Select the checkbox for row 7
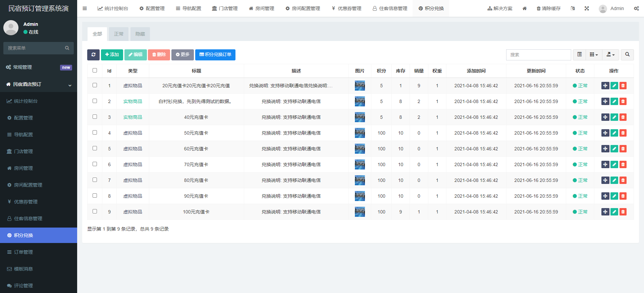 (95, 180)
